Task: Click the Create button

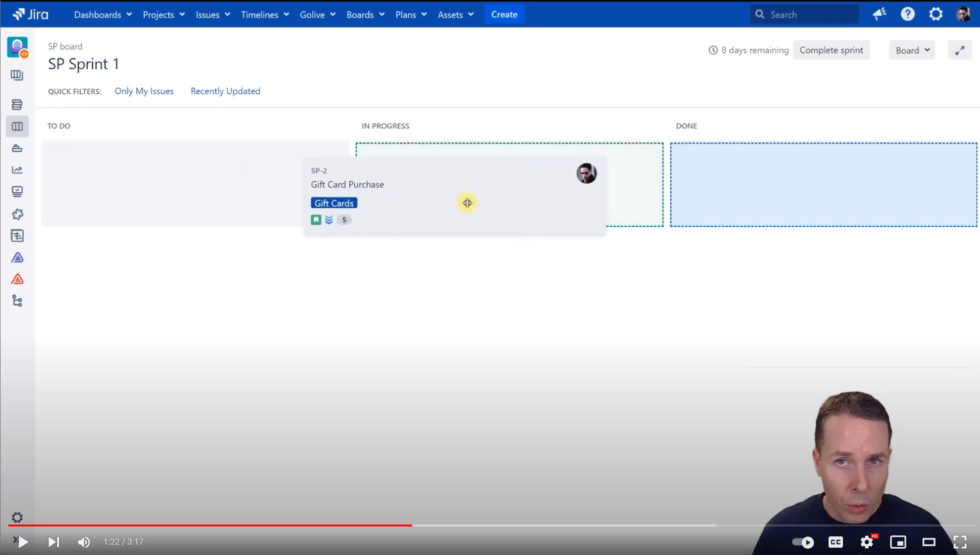Action: tap(504, 15)
